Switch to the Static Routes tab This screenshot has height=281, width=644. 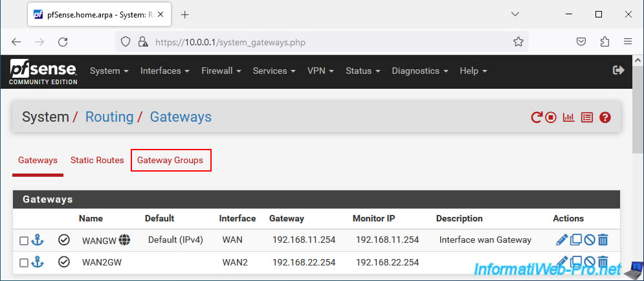(x=97, y=160)
